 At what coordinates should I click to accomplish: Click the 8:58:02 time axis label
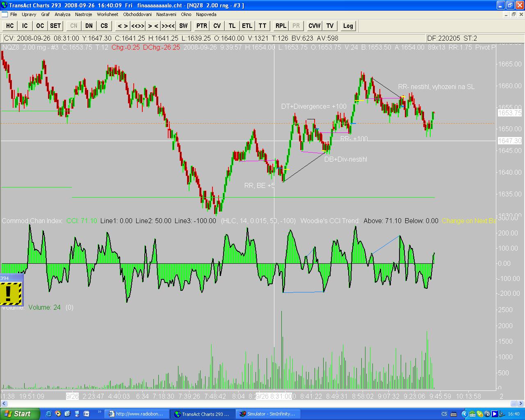click(363, 396)
